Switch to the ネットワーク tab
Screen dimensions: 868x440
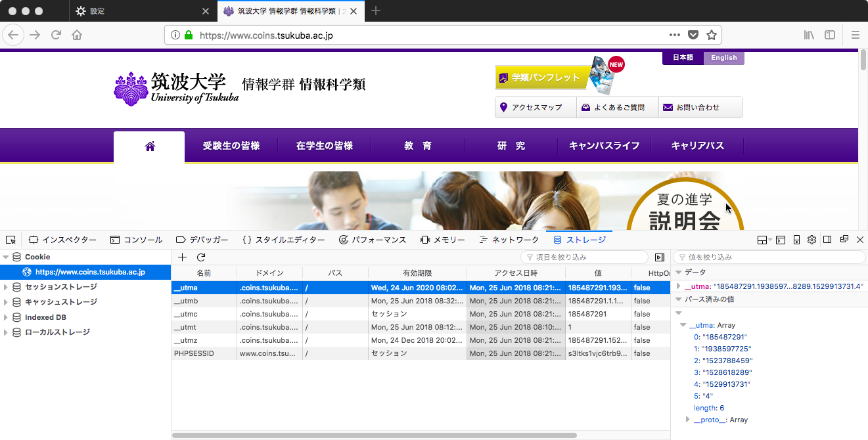509,240
